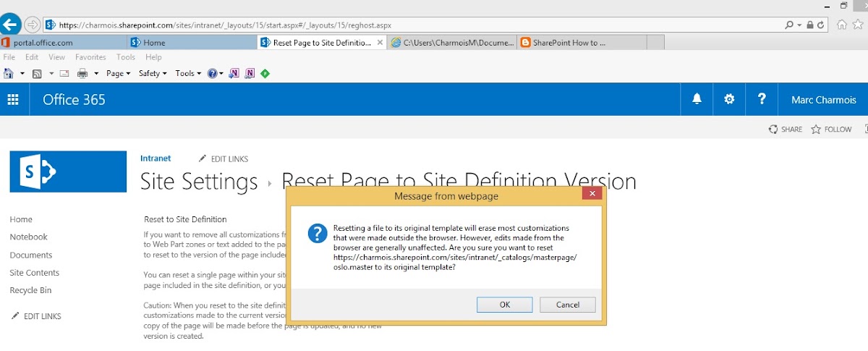The width and height of the screenshot is (868, 351).
Task: Expand the blue help icon dropdown arrow
Action: pos(221,73)
